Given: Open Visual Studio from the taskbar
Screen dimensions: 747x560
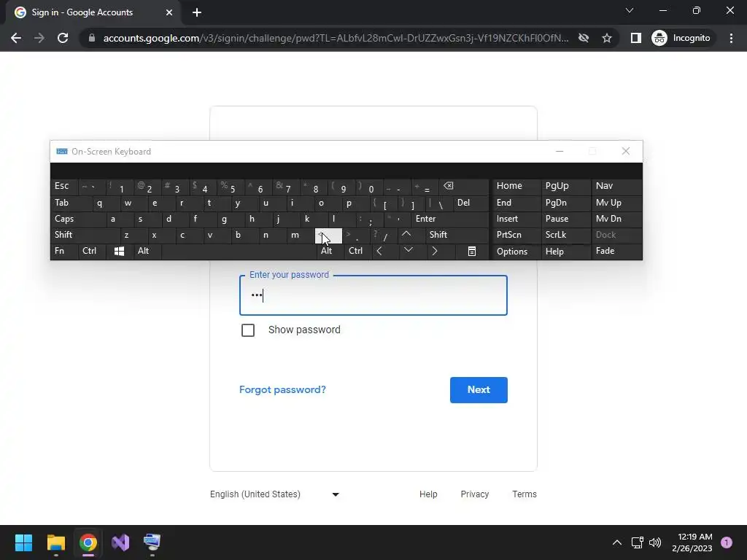Looking at the screenshot, I should [120, 542].
